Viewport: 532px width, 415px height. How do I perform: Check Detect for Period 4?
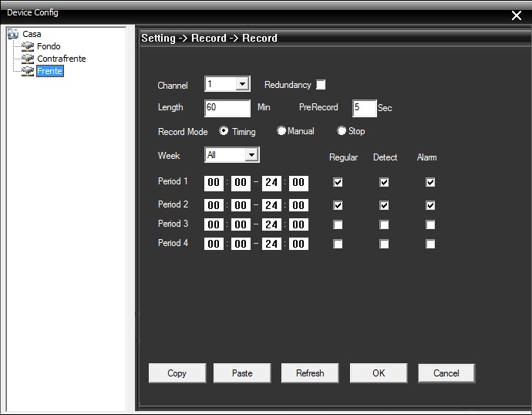pos(384,244)
